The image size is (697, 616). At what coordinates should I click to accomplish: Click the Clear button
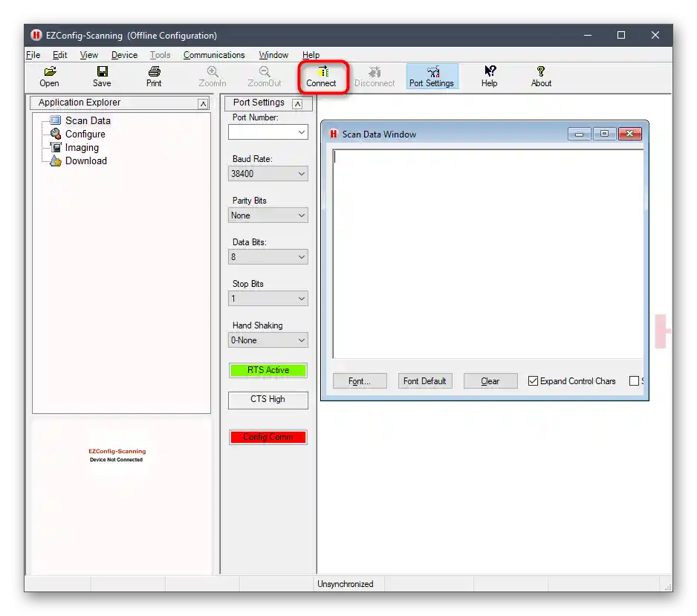click(490, 381)
